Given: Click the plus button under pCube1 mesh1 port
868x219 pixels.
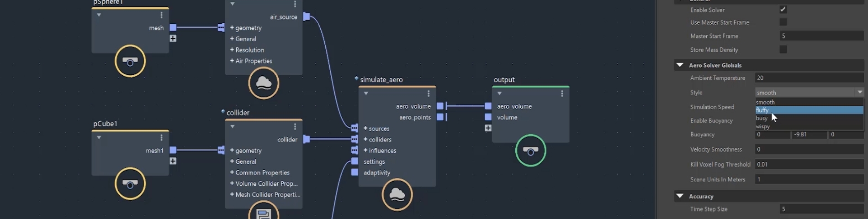Looking at the screenshot, I should [173, 161].
